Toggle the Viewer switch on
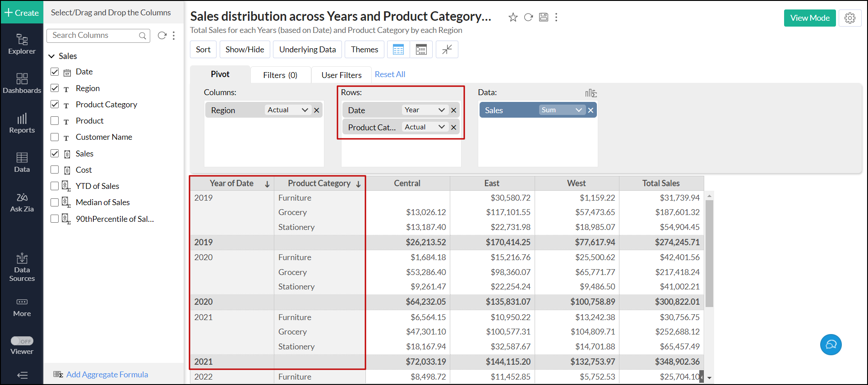Image resolution: width=868 pixels, height=385 pixels. pos(22,341)
